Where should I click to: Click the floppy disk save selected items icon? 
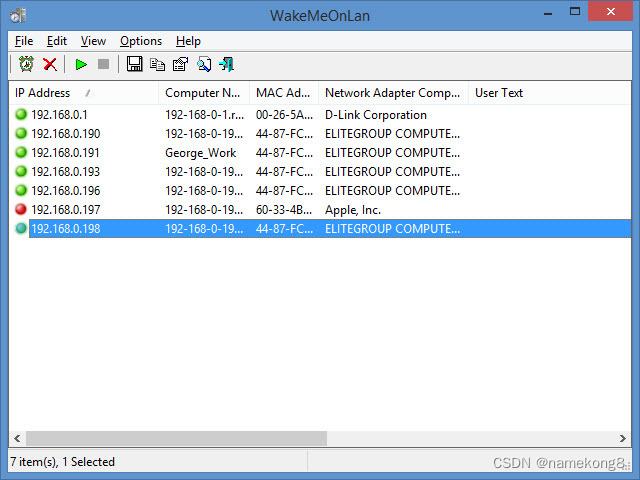pos(134,64)
